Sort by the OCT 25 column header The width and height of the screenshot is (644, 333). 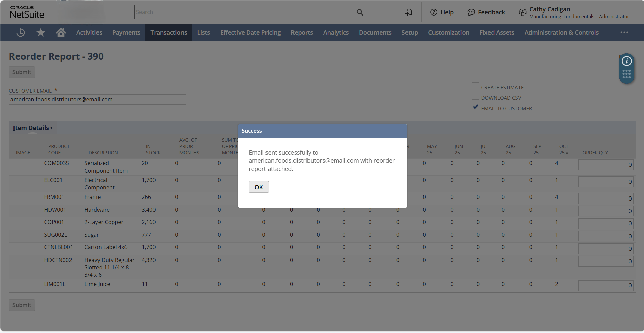(563, 149)
